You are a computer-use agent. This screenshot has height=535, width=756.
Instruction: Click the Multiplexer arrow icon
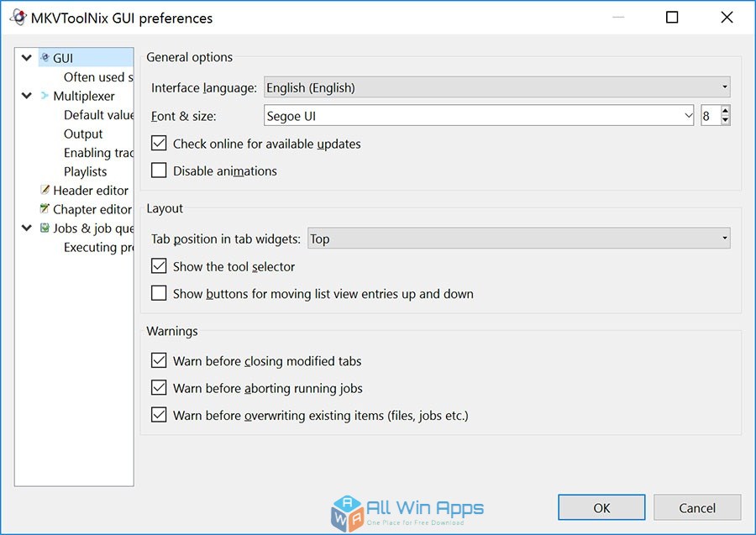click(x=45, y=96)
